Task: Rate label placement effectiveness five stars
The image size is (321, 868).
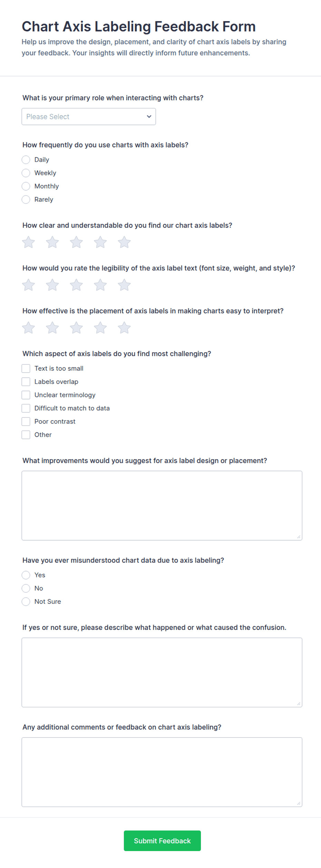Action: [124, 328]
